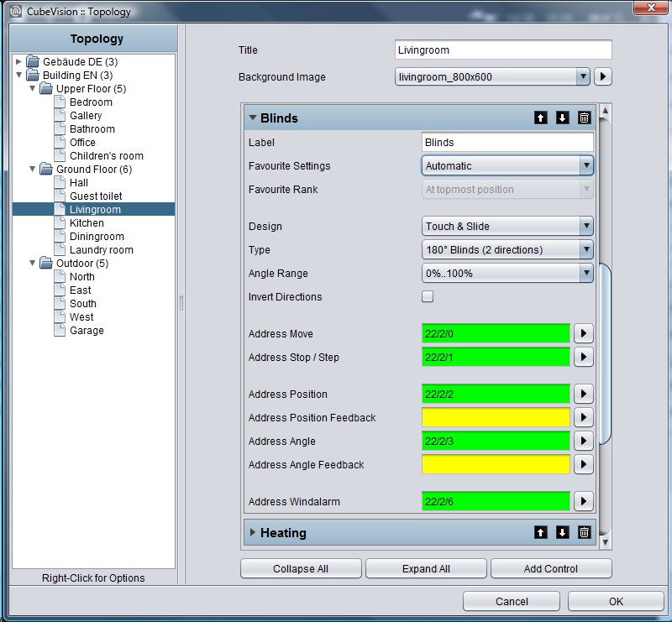Click the yellow Address Position Feedback field
Screen dimensions: 672x622
click(x=496, y=417)
